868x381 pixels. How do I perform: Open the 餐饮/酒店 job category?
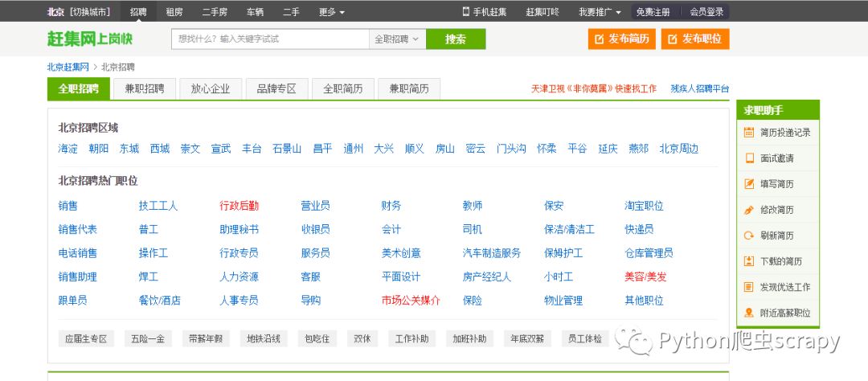click(x=159, y=301)
